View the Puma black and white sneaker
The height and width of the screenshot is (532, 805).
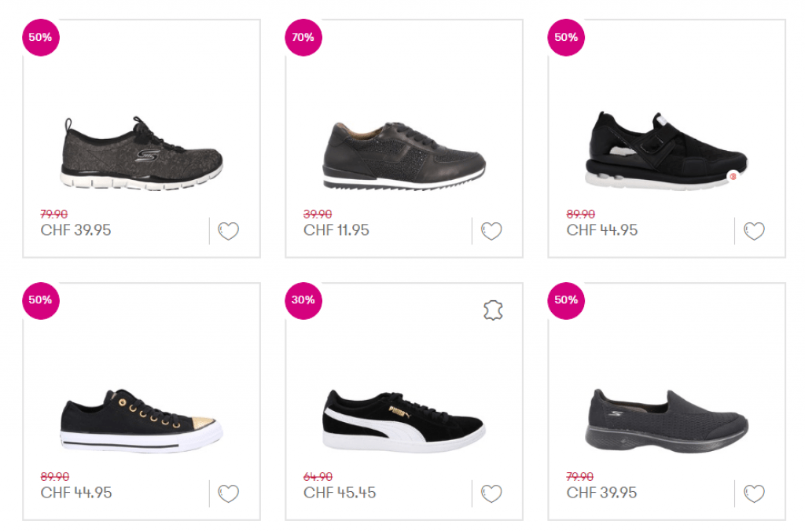404,420
